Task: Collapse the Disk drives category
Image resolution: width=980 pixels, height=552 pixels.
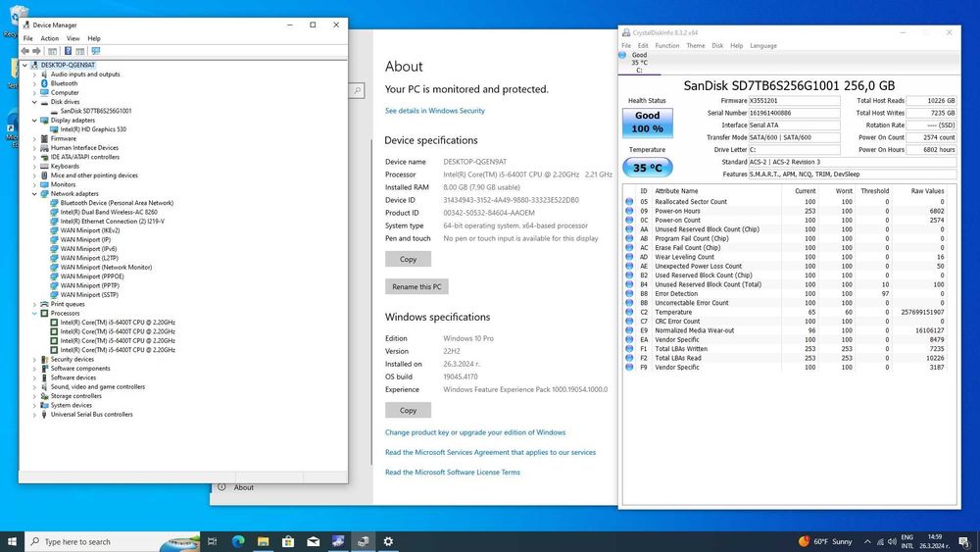Action: point(34,102)
